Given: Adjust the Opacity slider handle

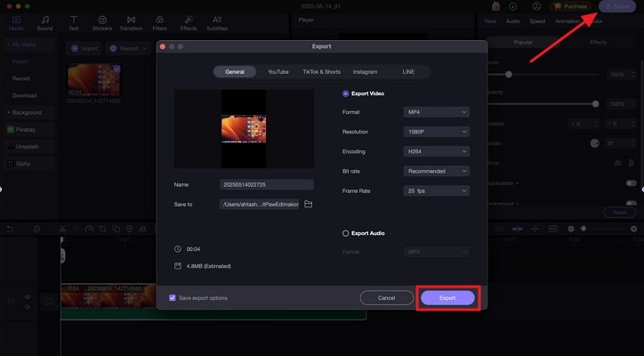Looking at the screenshot, I should (x=595, y=104).
